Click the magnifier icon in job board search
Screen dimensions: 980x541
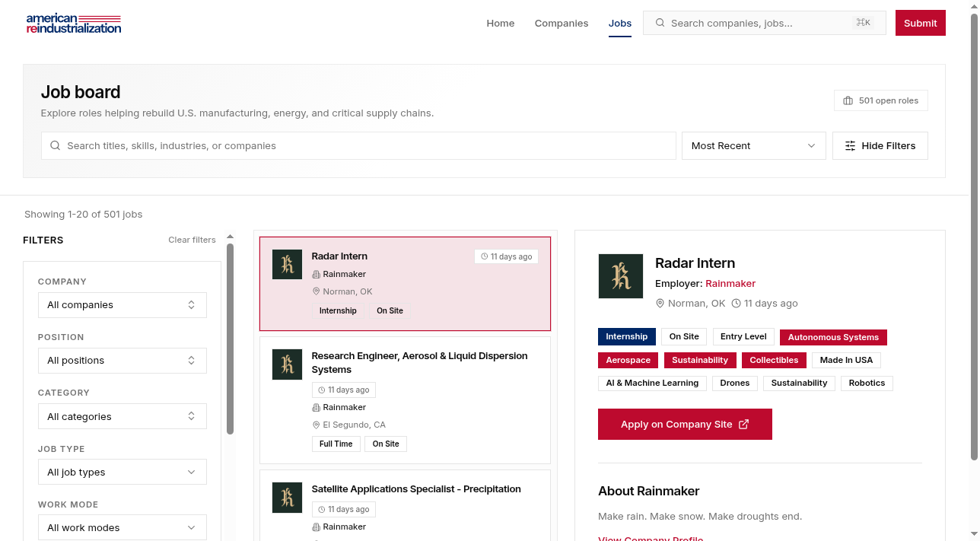click(x=55, y=145)
